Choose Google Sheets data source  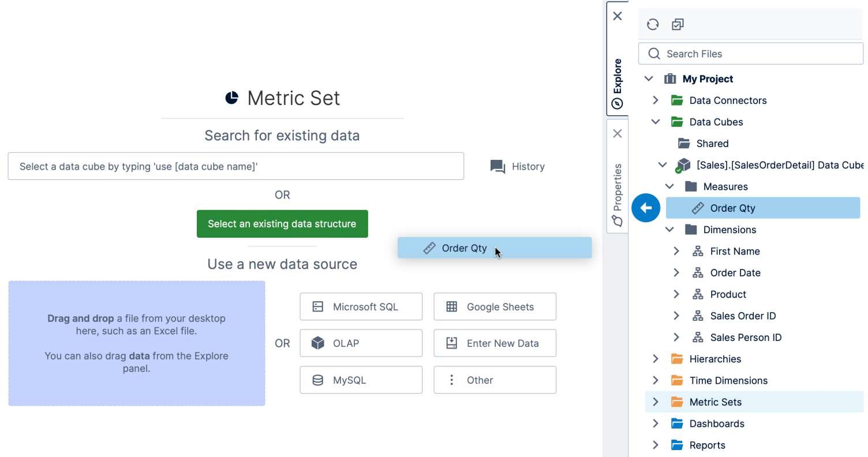point(495,307)
